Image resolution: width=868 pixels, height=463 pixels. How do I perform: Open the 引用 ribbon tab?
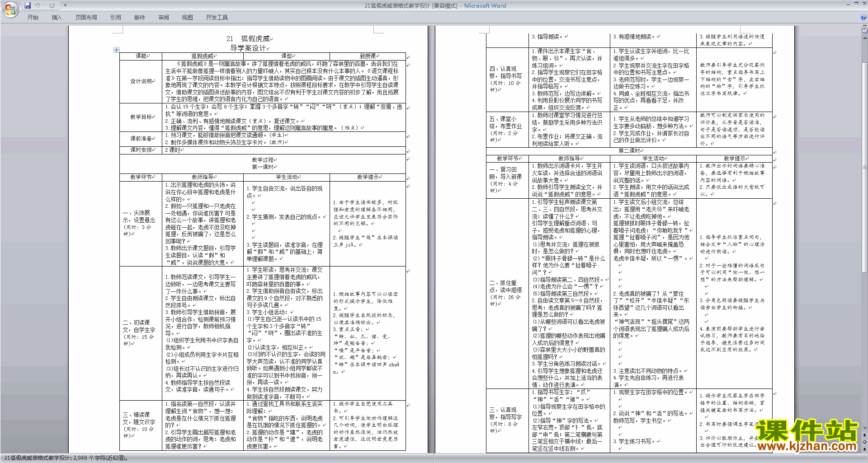point(116,17)
